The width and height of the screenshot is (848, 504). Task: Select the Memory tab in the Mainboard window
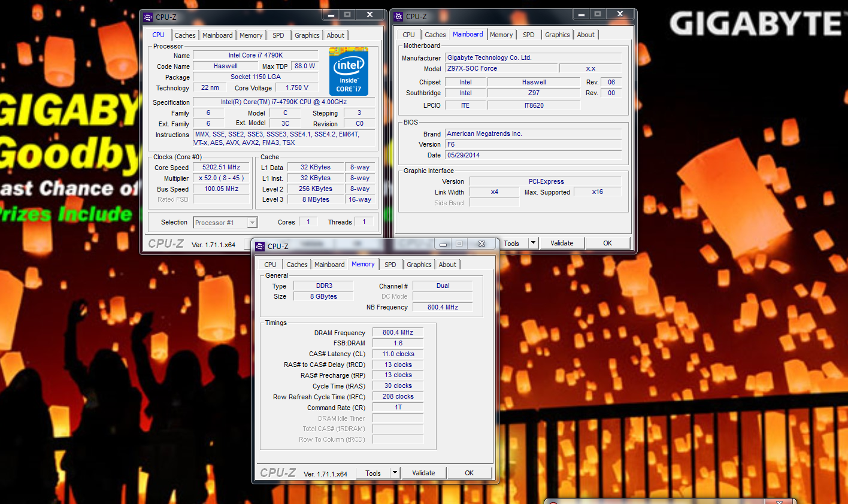pyautogui.click(x=501, y=35)
